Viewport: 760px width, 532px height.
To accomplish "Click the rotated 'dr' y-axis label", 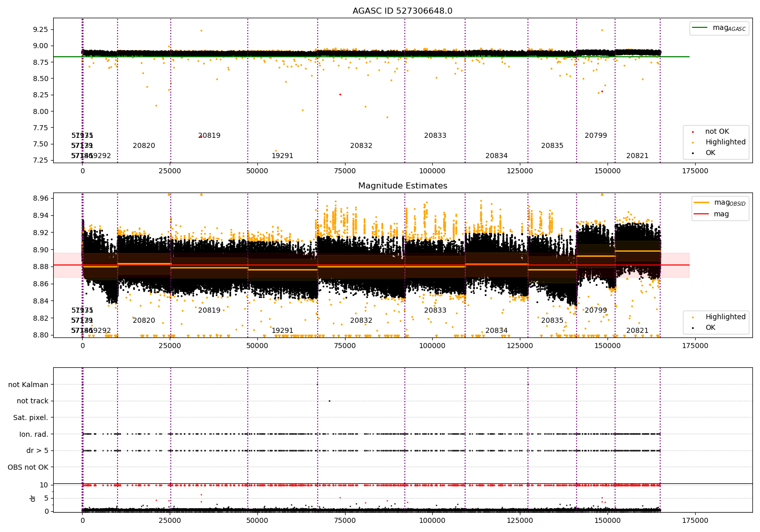I will click(33, 498).
